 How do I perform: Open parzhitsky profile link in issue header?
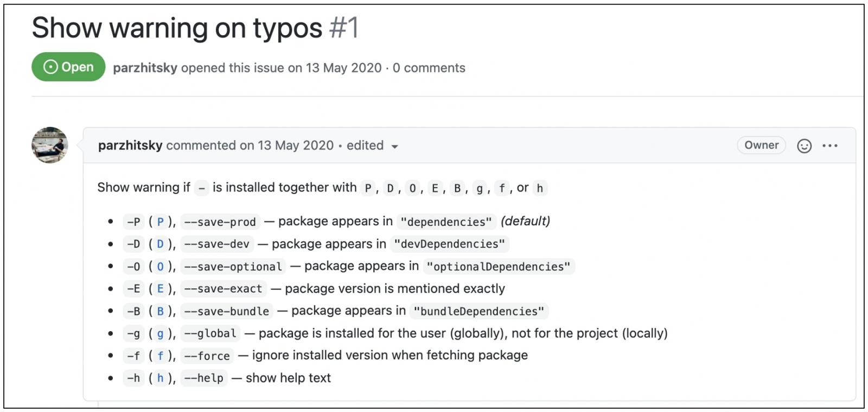click(145, 68)
